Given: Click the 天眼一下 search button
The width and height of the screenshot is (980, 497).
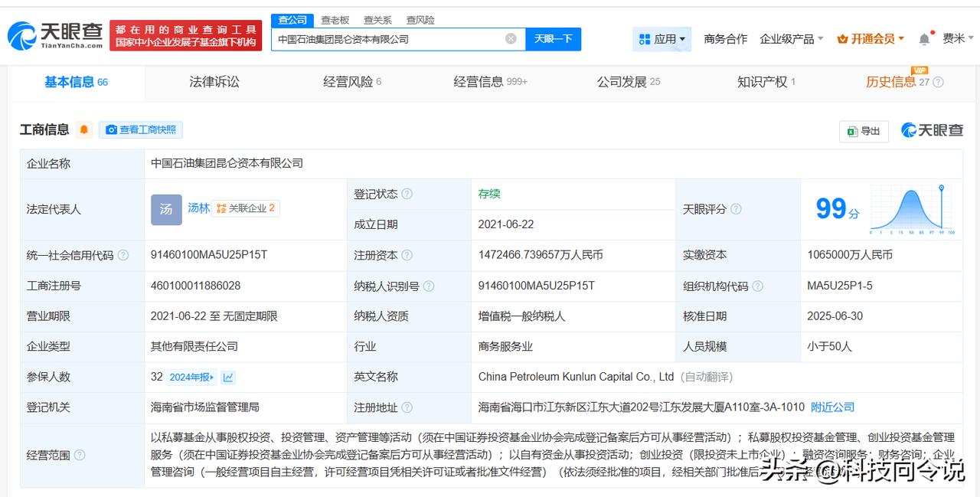Looking at the screenshot, I should coord(554,39).
